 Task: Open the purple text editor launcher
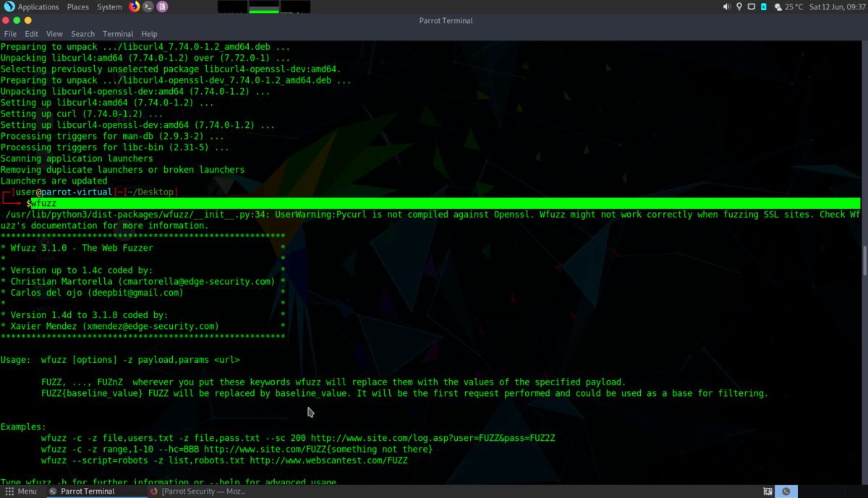tap(162, 7)
